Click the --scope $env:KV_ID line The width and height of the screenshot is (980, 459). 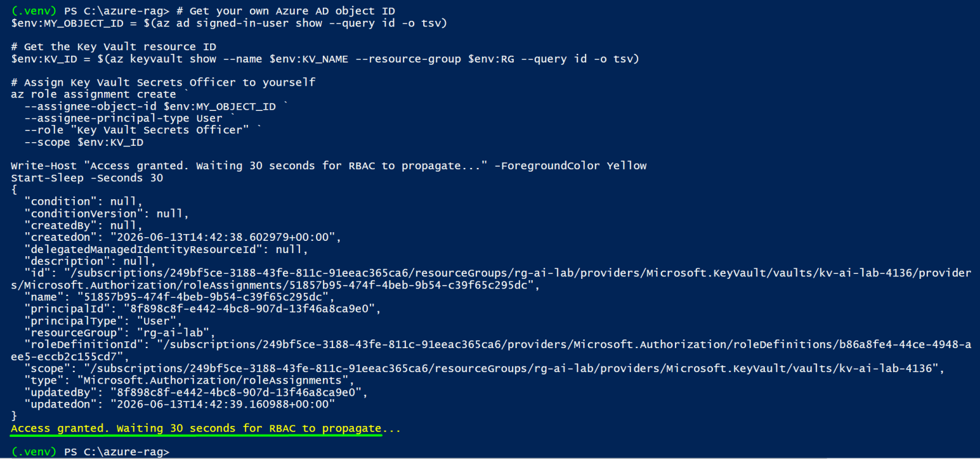(x=84, y=142)
